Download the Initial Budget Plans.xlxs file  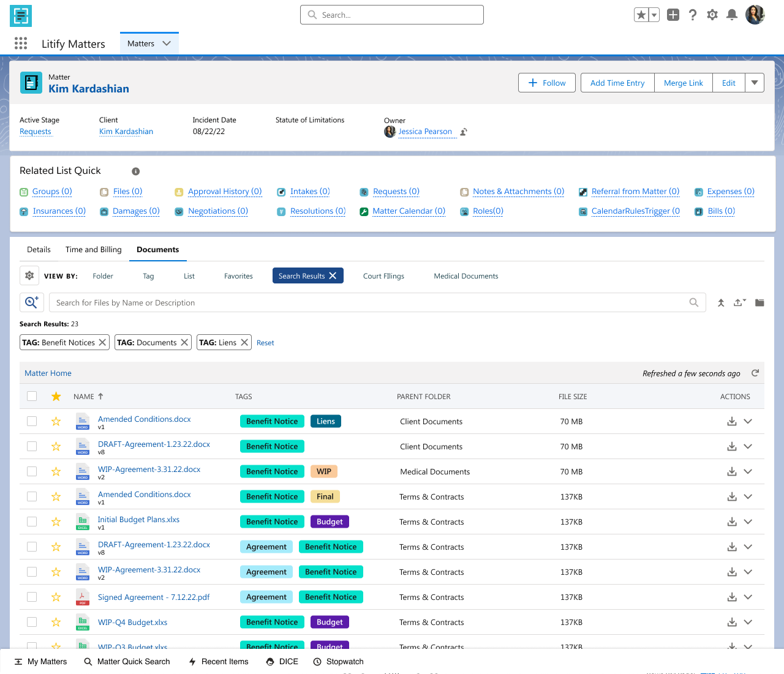click(732, 522)
